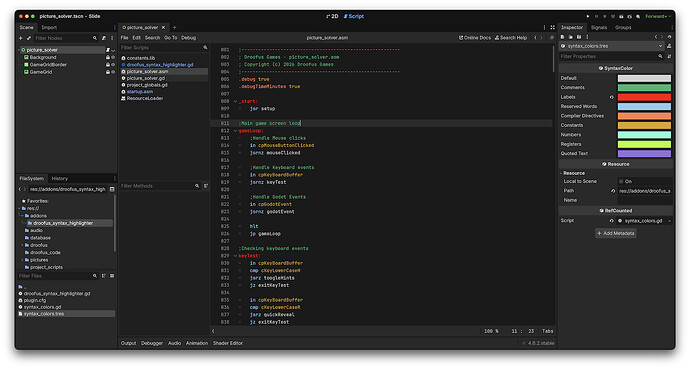690x369 pixels.
Task: Switch to the History tab
Action: coord(59,179)
